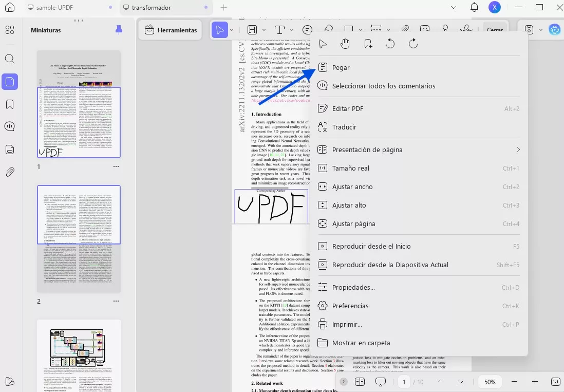
Task: Choose Ajustar ancho menu entry
Action: pyautogui.click(x=419, y=186)
